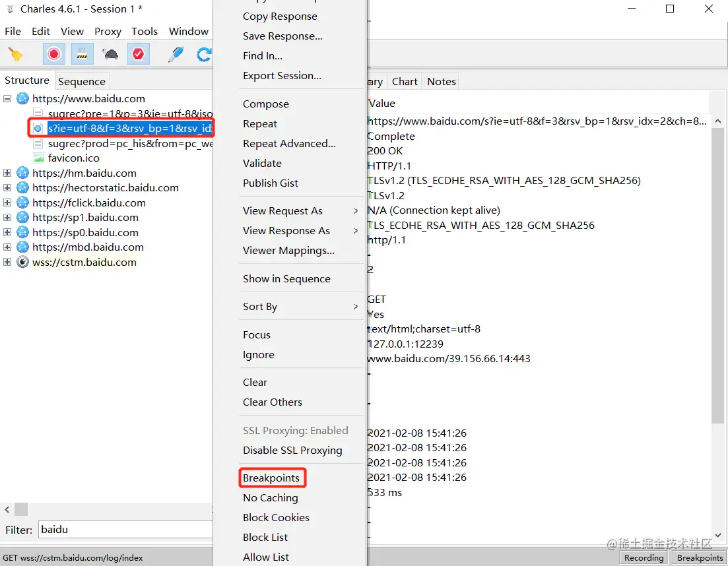Image resolution: width=728 pixels, height=566 pixels.
Task: Choose Show in Sequence menu entry
Action: coord(286,279)
